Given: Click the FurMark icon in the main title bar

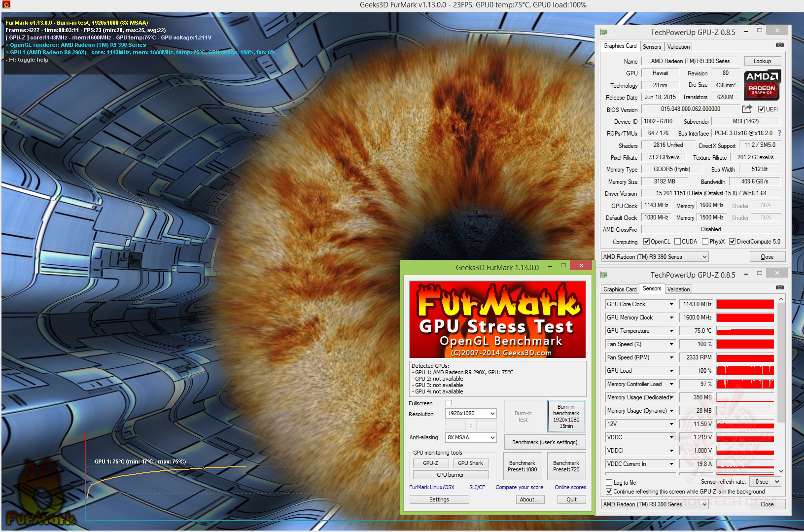Looking at the screenshot, I should coord(6,5).
